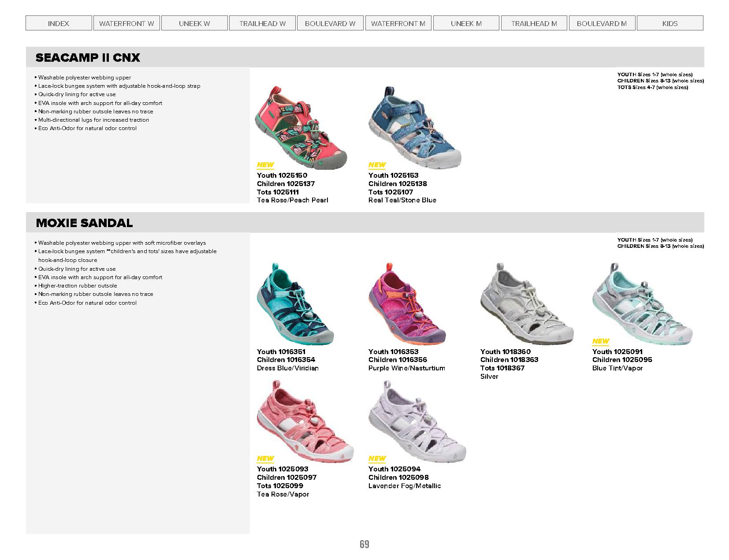Jump to WATERFRONT M tab
Viewport: 729px width, 560px height.
[398, 23]
